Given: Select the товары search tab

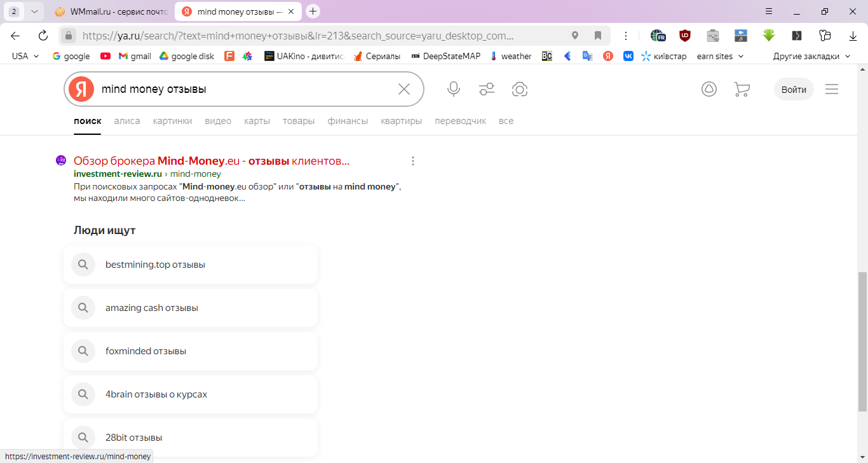Looking at the screenshot, I should pyautogui.click(x=299, y=121).
